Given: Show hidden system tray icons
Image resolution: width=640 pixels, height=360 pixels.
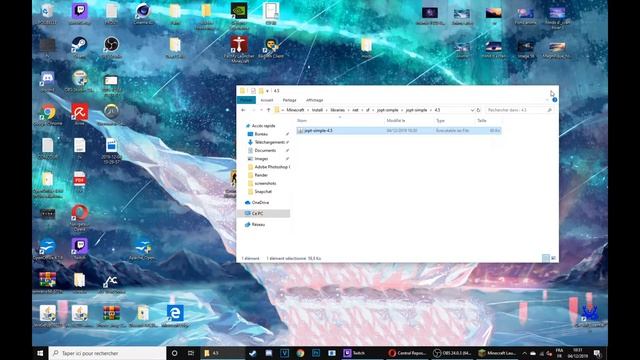Looking at the screenshot, I should (x=524, y=353).
